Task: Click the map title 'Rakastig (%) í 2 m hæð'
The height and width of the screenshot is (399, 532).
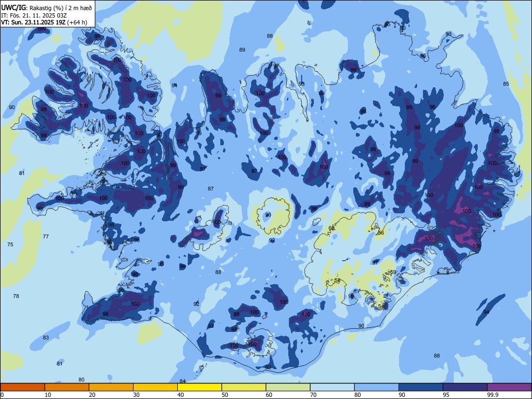Action: point(61,8)
